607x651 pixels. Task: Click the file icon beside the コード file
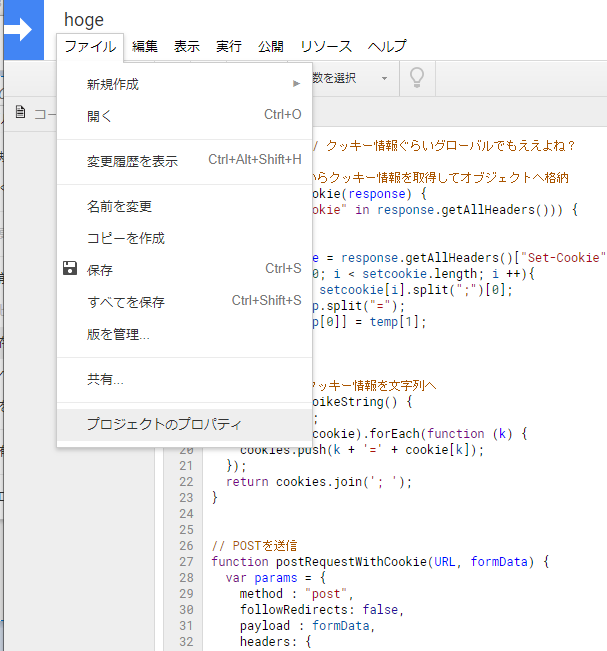point(20,112)
